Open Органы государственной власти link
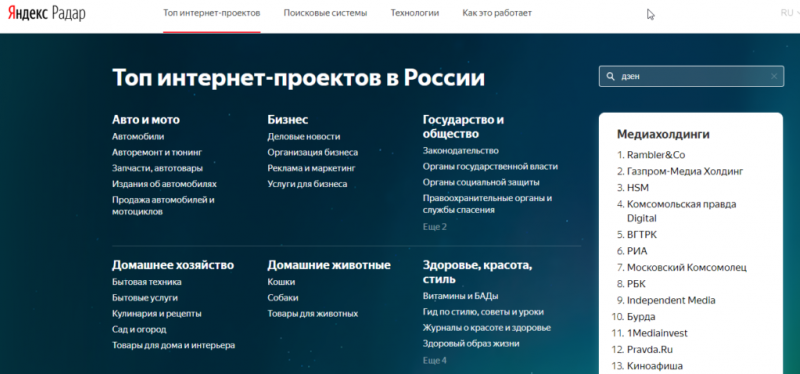 tap(490, 166)
